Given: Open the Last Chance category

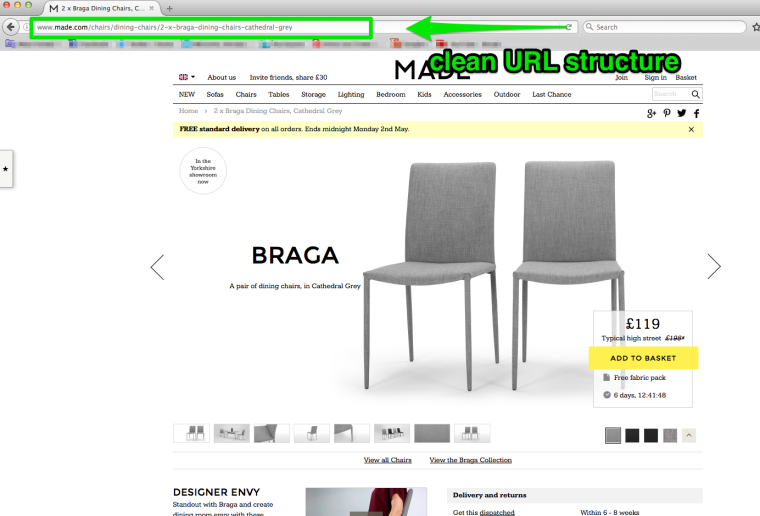Looking at the screenshot, I should coord(552,94).
